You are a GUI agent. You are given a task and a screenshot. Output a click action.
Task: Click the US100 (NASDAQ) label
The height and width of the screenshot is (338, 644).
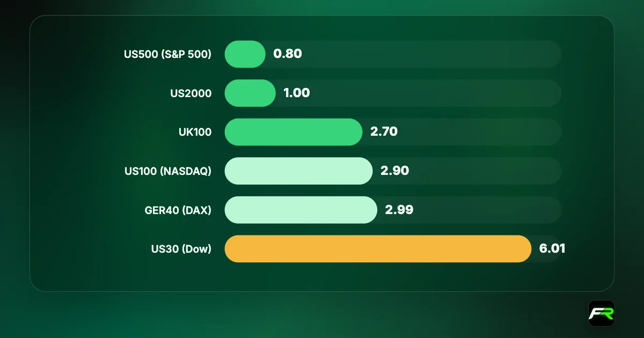point(167,171)
